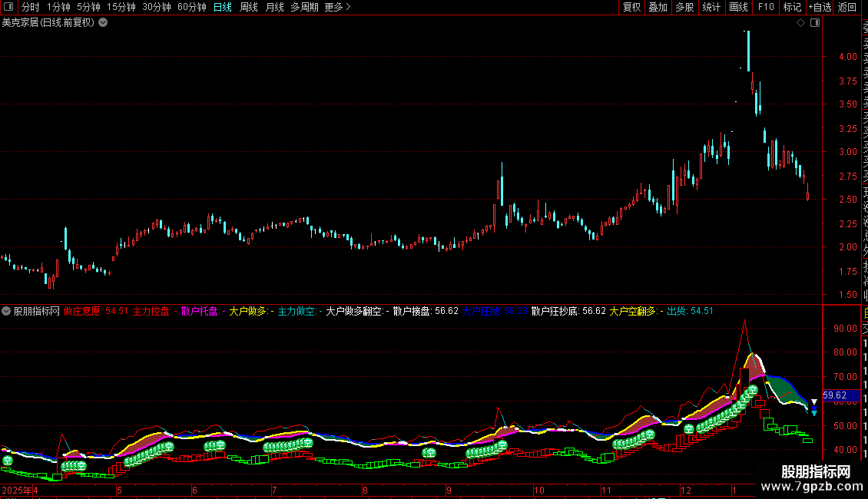
Task: Click the 主力控盘 indicator label
Action: pyautogui.click(x=154, y=311)
